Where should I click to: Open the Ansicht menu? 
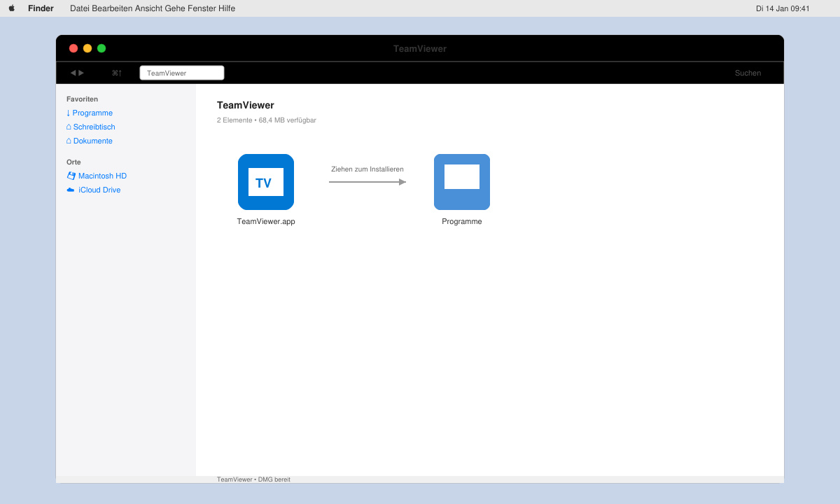point(149,8)
